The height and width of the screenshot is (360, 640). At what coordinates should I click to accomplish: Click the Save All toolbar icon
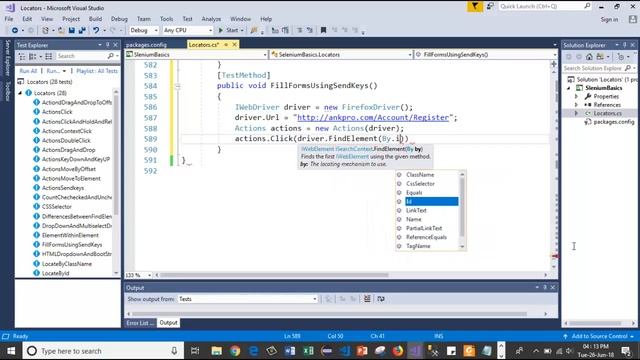point(82,30)
